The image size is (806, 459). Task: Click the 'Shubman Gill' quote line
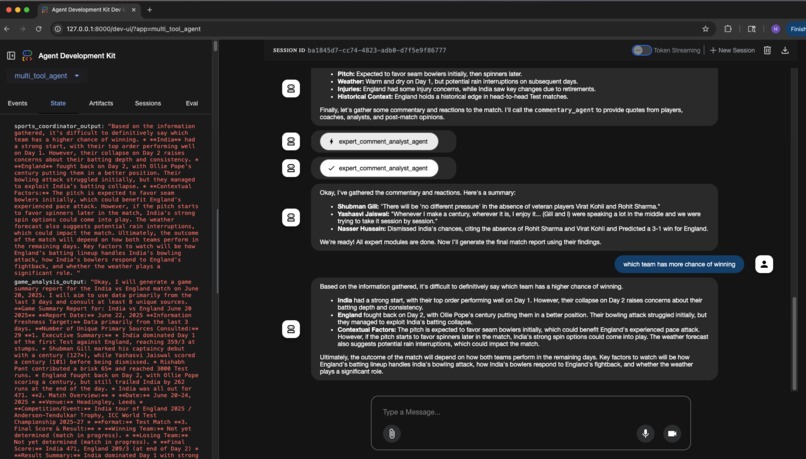coord(499,206)
